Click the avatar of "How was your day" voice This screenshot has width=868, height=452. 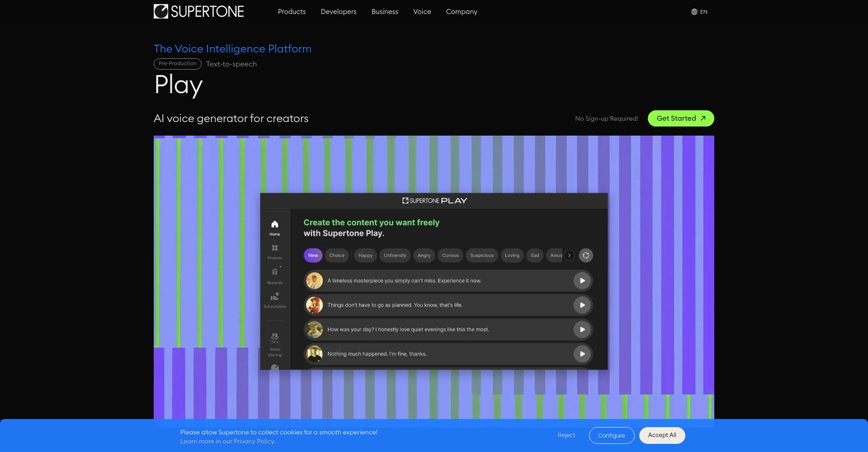click(314, 330)
